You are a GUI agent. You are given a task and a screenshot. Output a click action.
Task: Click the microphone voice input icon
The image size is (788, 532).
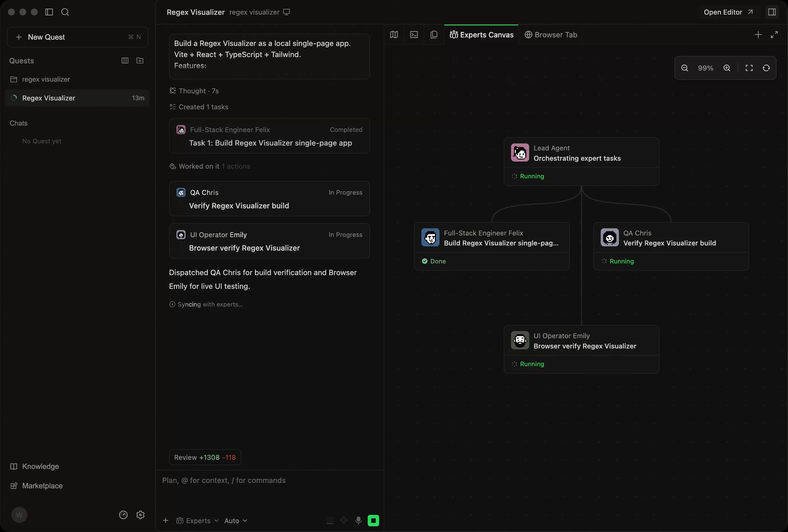(358, 521)
